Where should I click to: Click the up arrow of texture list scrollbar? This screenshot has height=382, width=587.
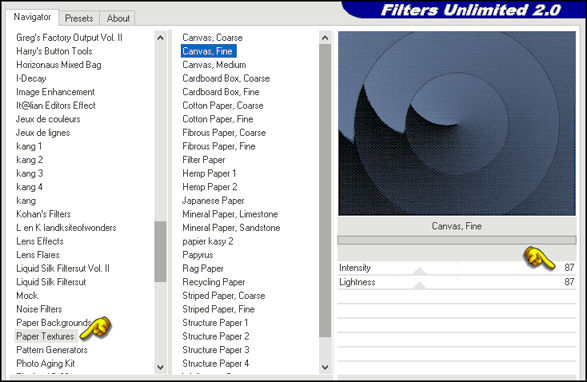325,37
